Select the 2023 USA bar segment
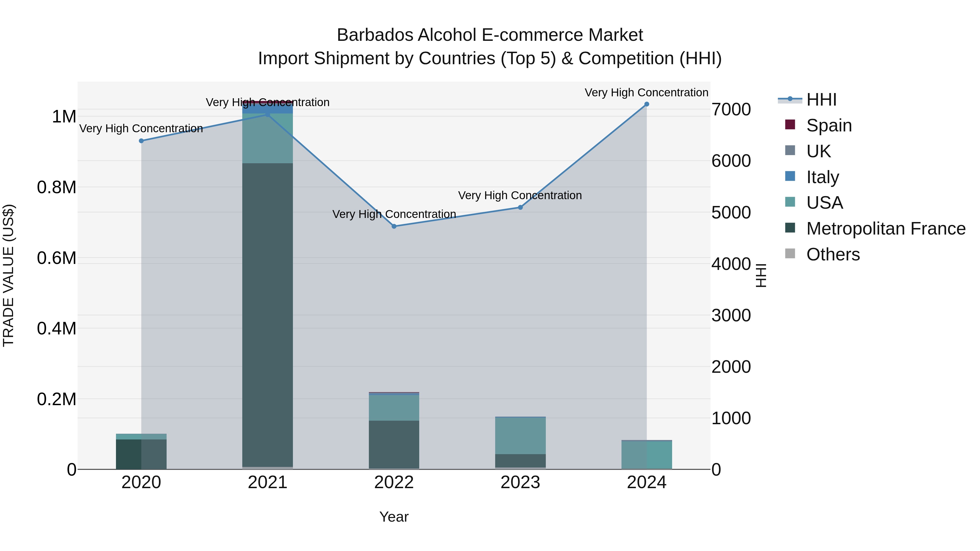 pyautogui.click(x=520, y=436)
